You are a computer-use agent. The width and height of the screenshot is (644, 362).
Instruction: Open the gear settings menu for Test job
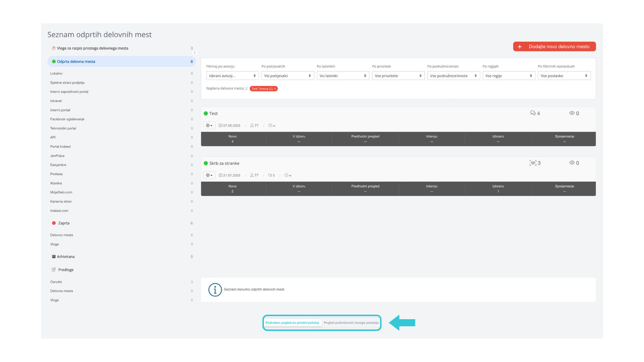209,125
